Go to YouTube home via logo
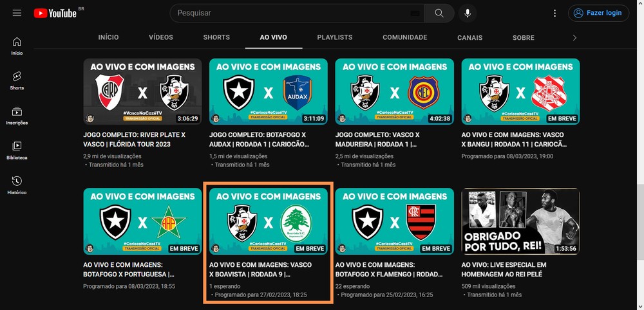Viewport: 644px width, 310px height. tap(55, 13)
